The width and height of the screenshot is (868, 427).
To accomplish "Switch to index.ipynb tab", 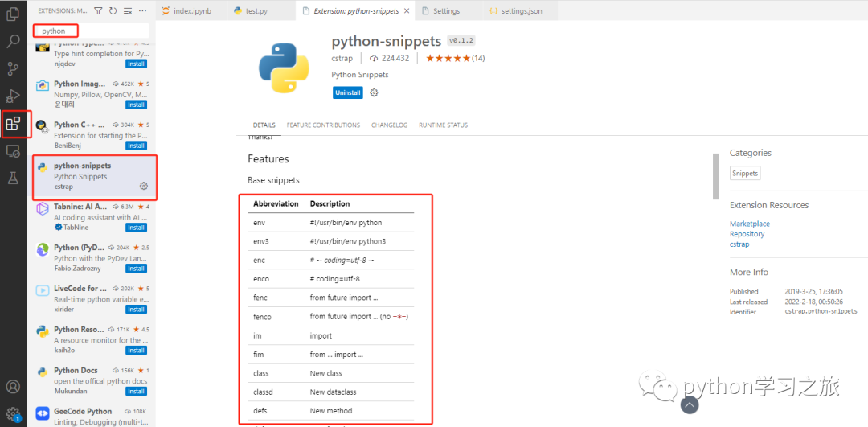I will (192, 10).
